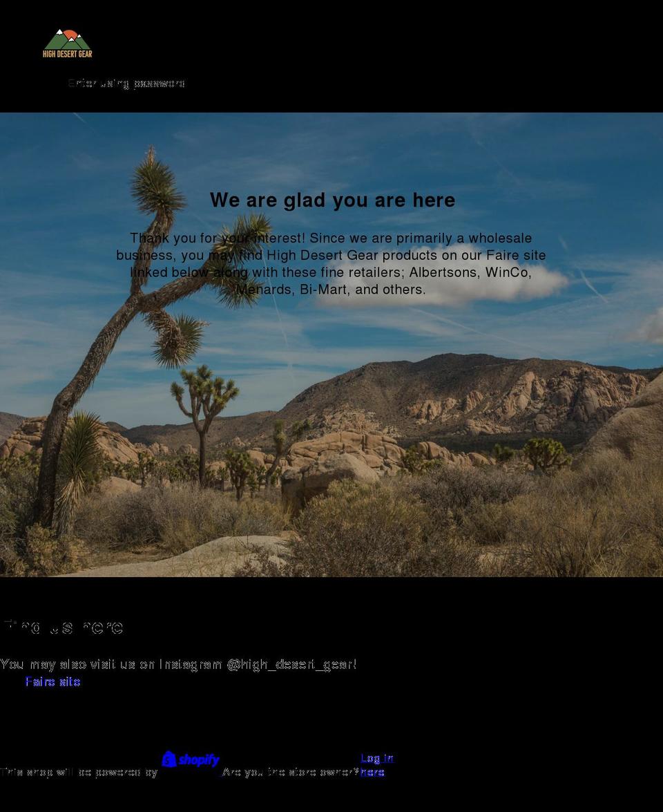This screenshot has height=812, width=663.
Task: Select the 'Are you the store owner?' text
Action: pyautogui.click(x=290, y=772)
